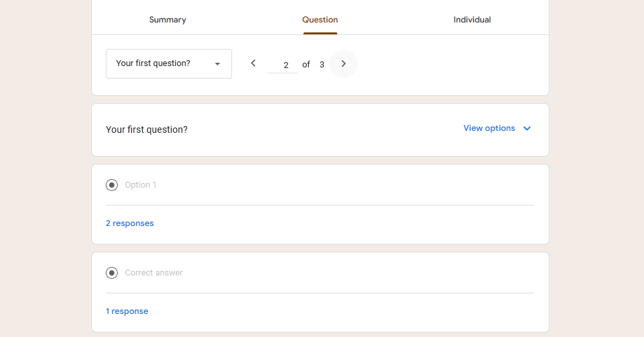This screenshot has width=644, height=337.
Task: Expand View options
Action: coord(489,128)
